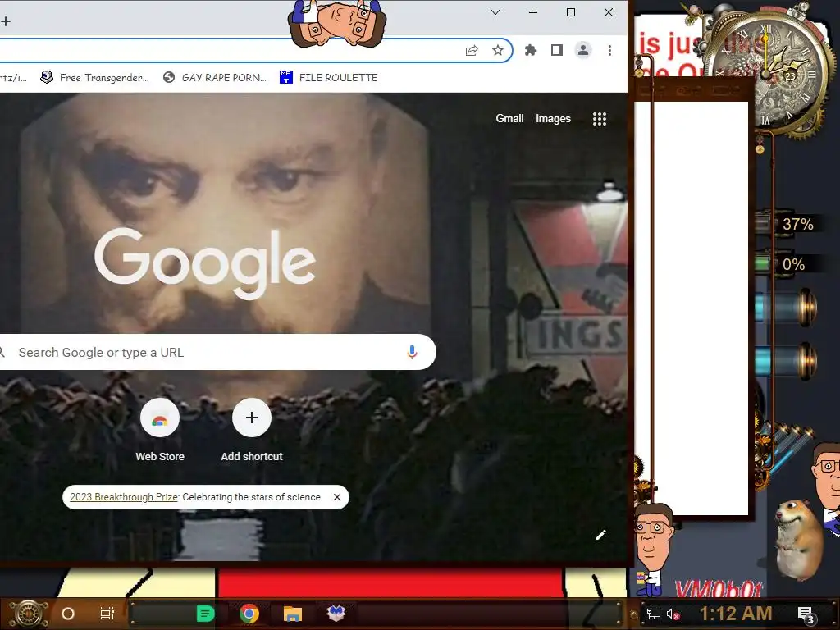
Task: Open the blue box app on taskbar
Action: pyautogui.click(x=336, y=613)
